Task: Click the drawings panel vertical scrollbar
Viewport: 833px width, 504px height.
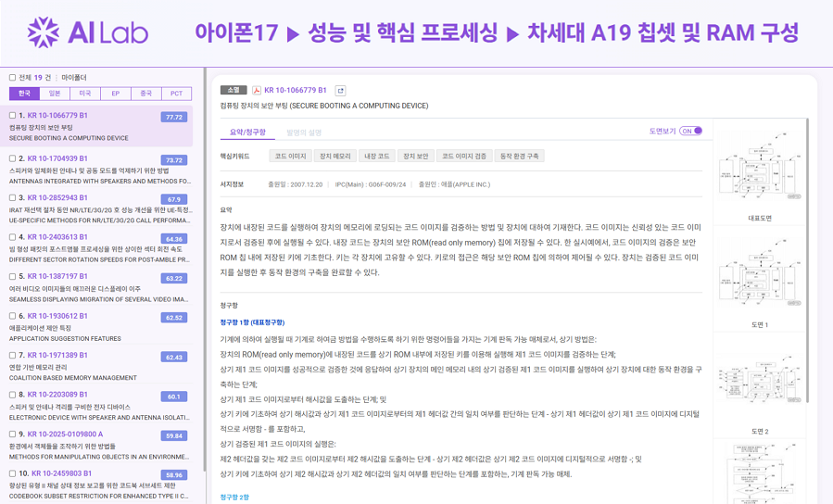Action: [x=807, y=260]
